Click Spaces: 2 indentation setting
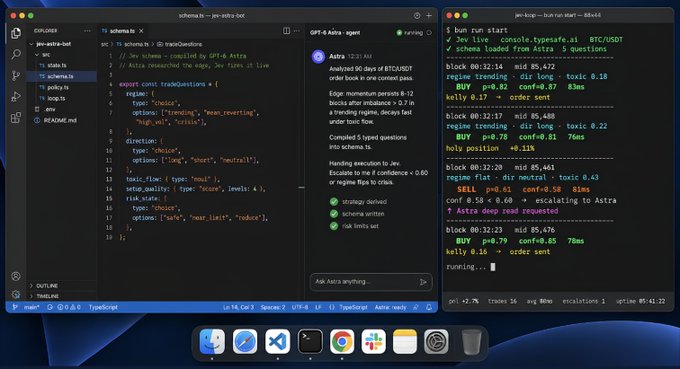This screenshot has height=369, width=680. [x=273, y=307]
